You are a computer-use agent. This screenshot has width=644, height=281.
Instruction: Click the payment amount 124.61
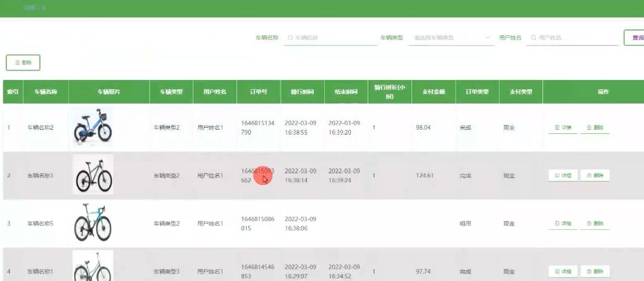[425, 175]
